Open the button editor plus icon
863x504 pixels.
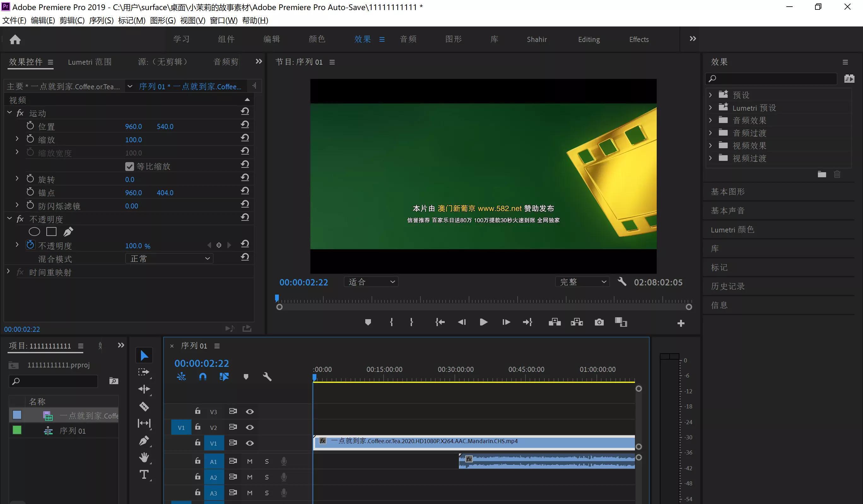681,323
